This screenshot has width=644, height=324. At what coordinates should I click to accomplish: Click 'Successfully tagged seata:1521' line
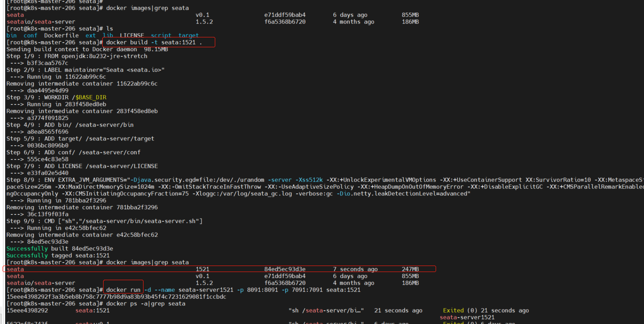[58, 256]
